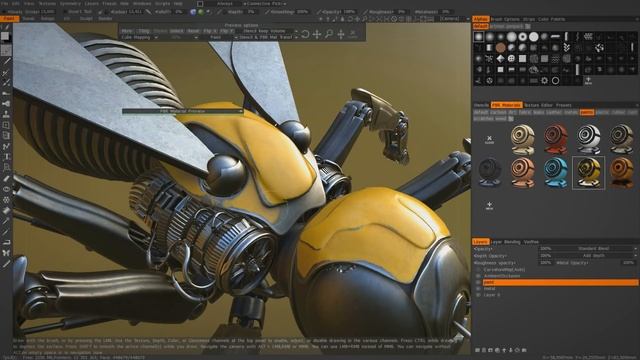
Task: Open the Windows menu
Action: click(142, 3)
